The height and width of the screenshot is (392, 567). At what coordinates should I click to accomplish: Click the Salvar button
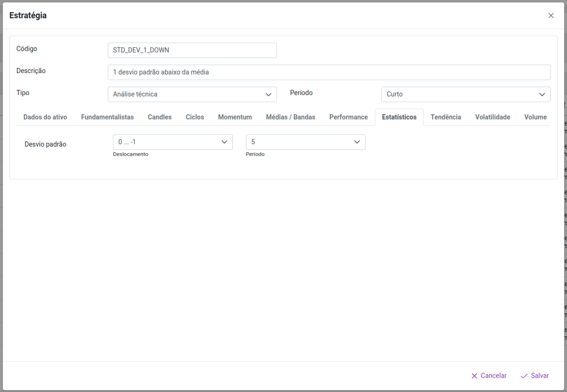coord(535,376)
